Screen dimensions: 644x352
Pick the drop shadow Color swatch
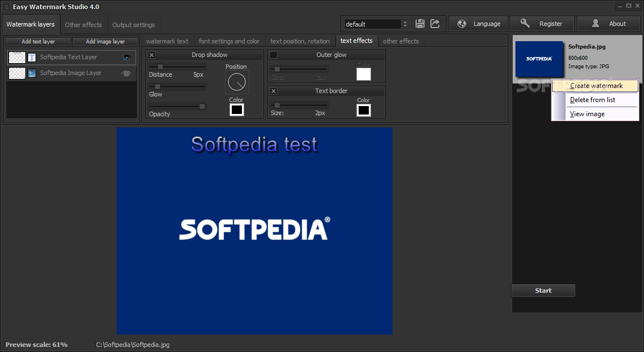coord(237,109)
